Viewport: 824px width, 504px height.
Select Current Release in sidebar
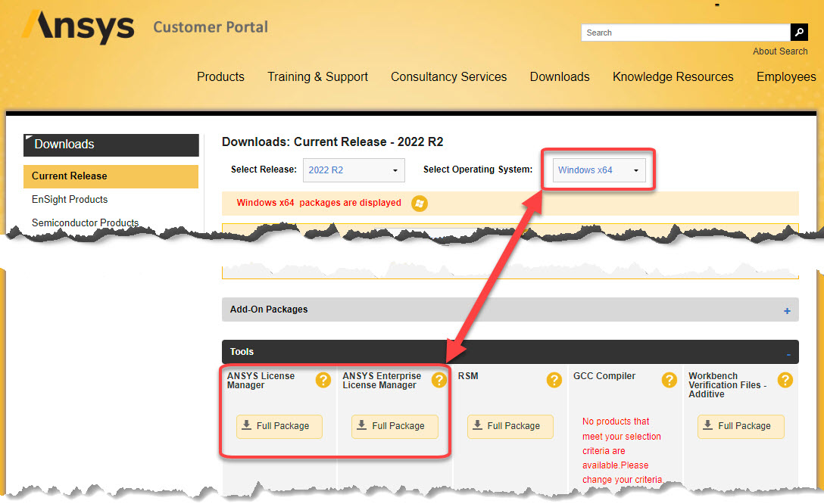click(111, 176)
